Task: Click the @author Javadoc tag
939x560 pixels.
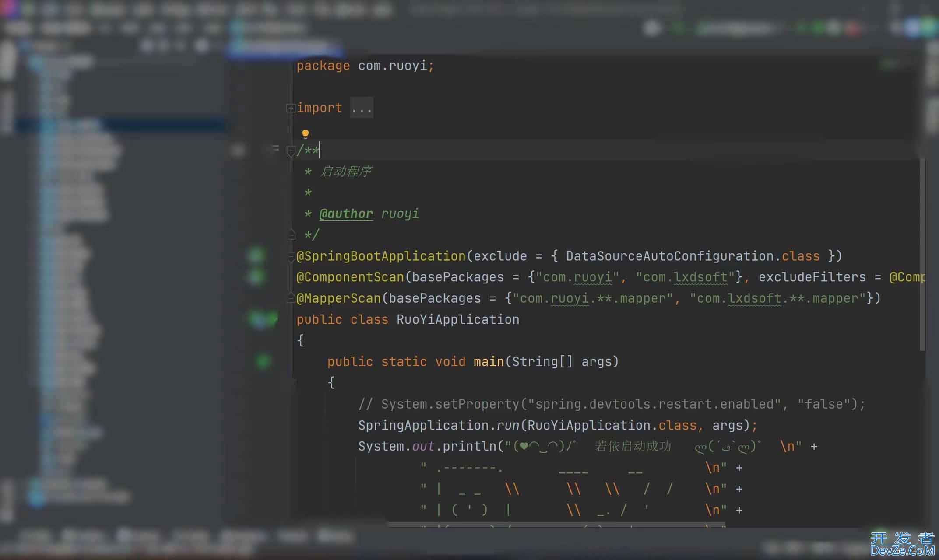Action: (346, 213)
